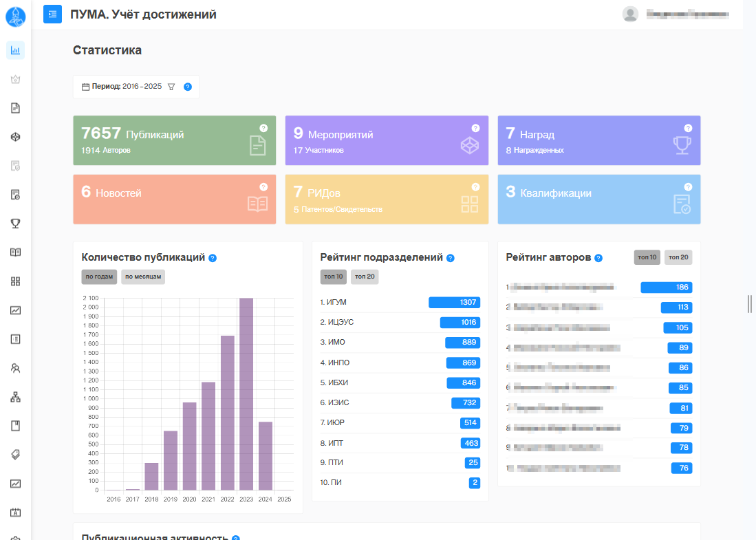Select по годам chart tab
This screenshot has height=540, width=756.
tap(99, 277)
